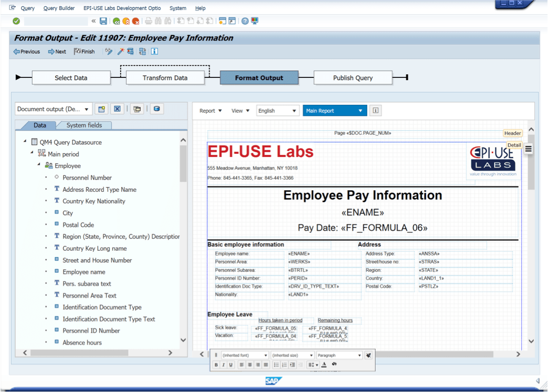The image size is (548, 392).
Task: Click the Create New Session icon
Action: pyautogui.click(x=222, y=21)
